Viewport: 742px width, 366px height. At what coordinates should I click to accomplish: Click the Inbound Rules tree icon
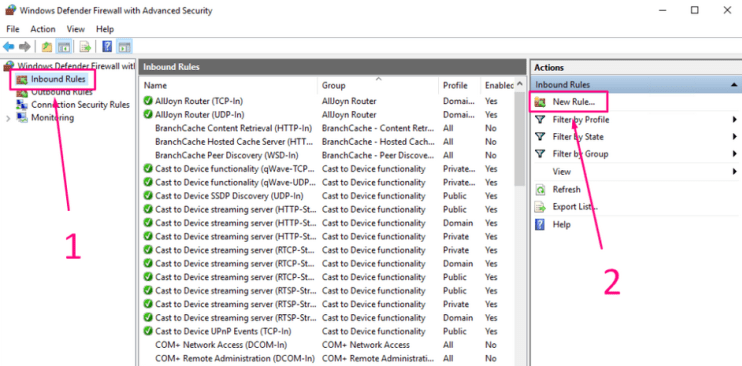(x=22, y=79)
